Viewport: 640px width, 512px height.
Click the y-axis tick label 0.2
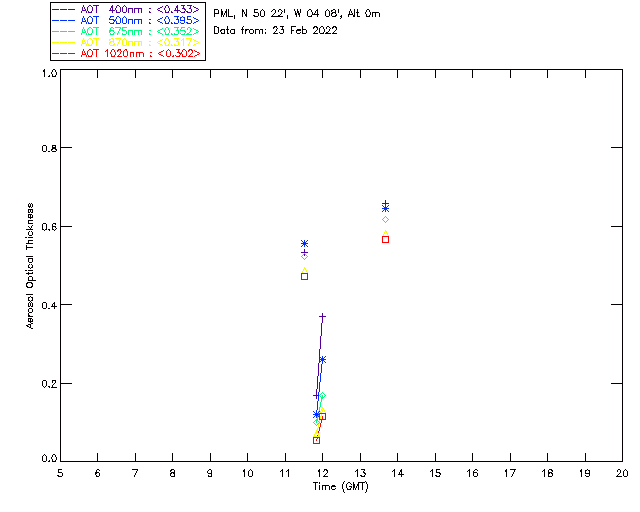click(x=49, y=384)
